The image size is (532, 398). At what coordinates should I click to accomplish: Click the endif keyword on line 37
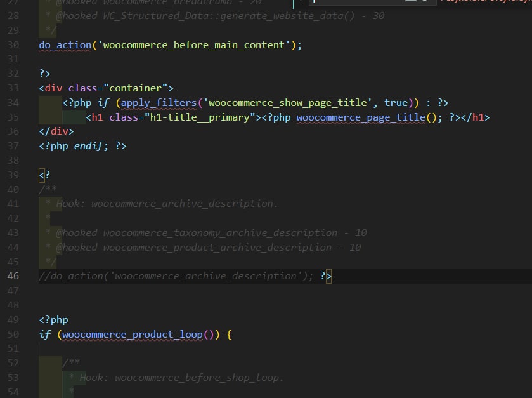[89, 146]
